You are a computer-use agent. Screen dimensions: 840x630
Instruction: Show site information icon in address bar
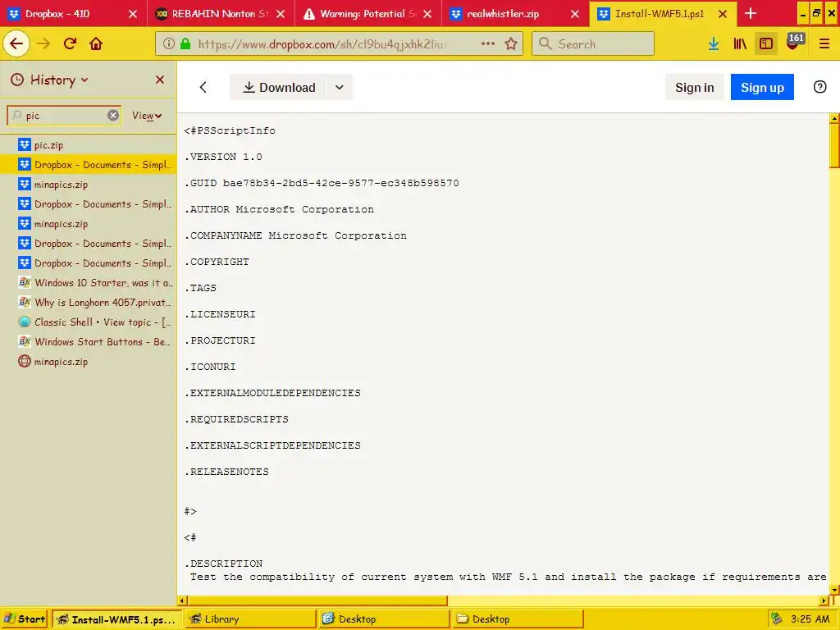(x=169, y=44)
